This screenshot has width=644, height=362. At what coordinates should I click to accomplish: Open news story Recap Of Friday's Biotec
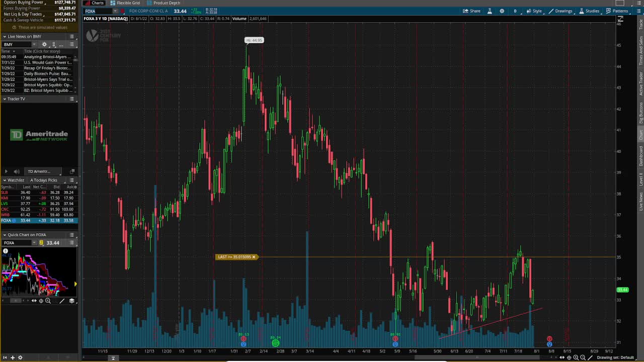pyautogui.click(x=48, y=68)
